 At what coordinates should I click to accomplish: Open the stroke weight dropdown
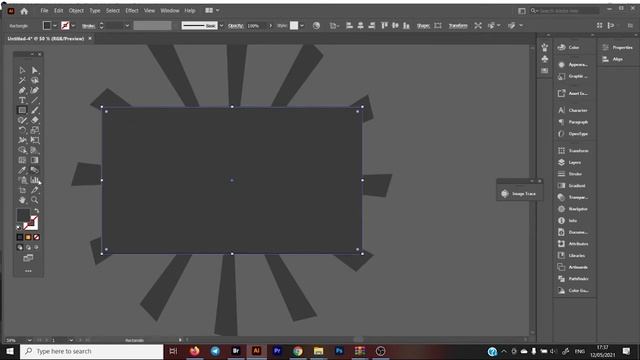pyautogui.click(x=127, y=26)
